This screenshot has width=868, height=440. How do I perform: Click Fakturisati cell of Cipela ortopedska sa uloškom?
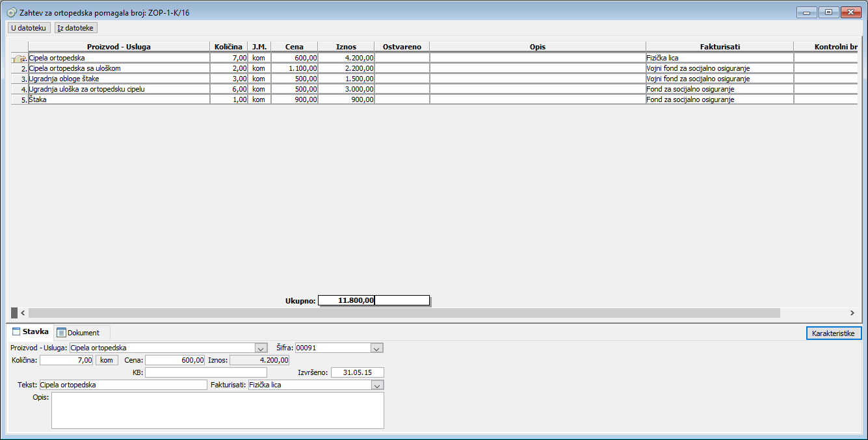coord(719,68)
